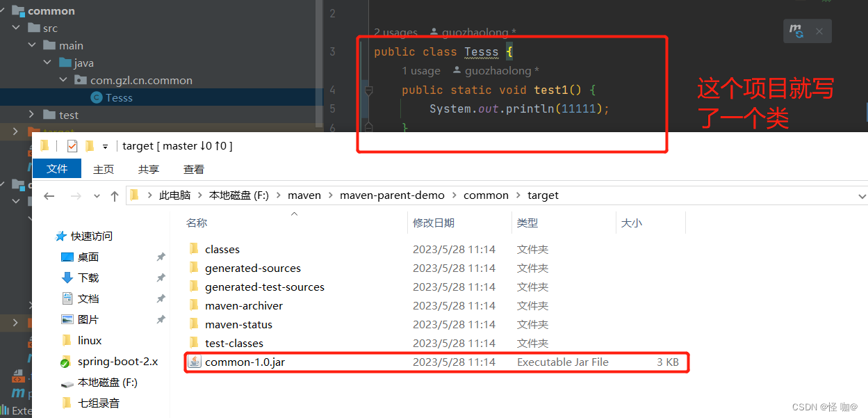
Task: Click the jar file's Java icon
Action: pyautogui.click(x=195, y=362)
